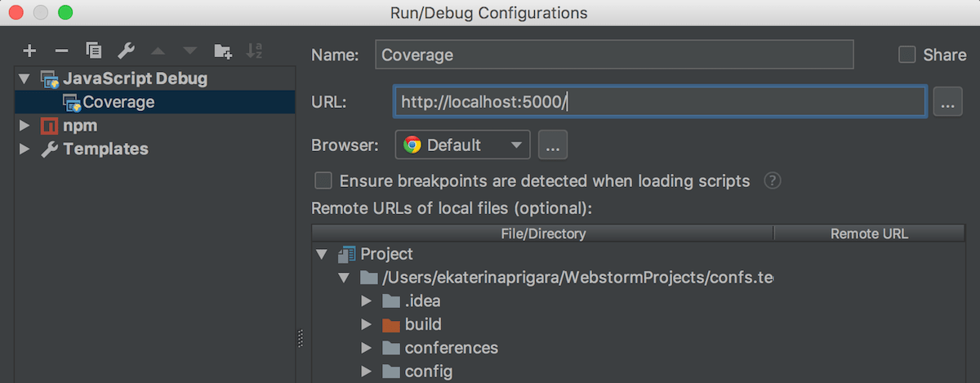Click the Copy Configuration icon
Image resolution: width=980 pixels, height=383 pixels.
[93, 51]
